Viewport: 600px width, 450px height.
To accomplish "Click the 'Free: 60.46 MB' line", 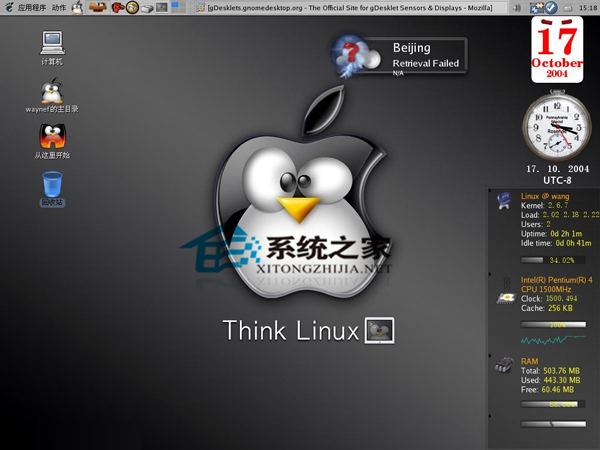I will (547, 390).
